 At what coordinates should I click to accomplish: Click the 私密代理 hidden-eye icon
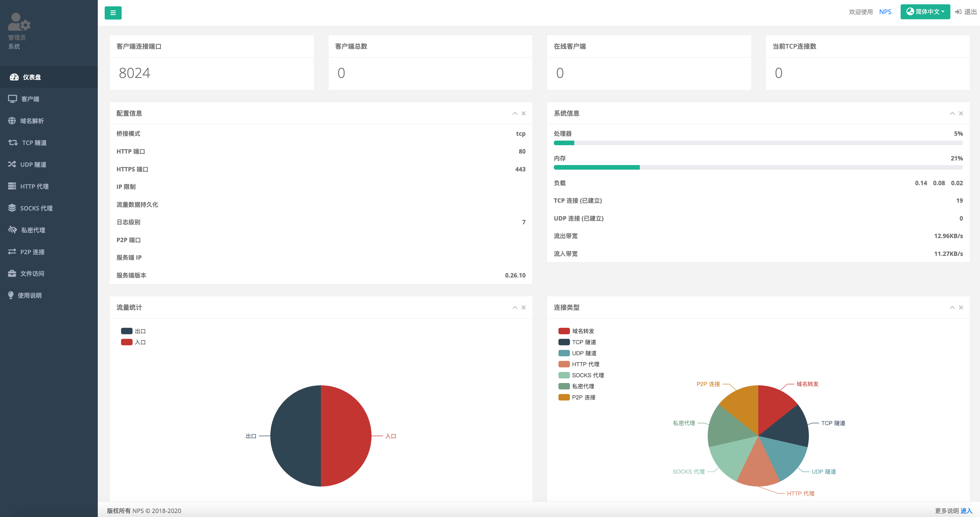click(13, 230)
